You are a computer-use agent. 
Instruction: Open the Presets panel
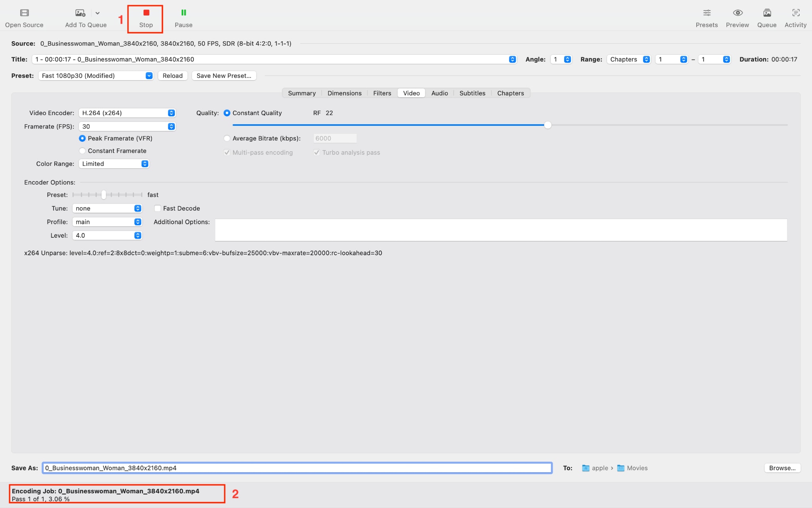point(707,17)
